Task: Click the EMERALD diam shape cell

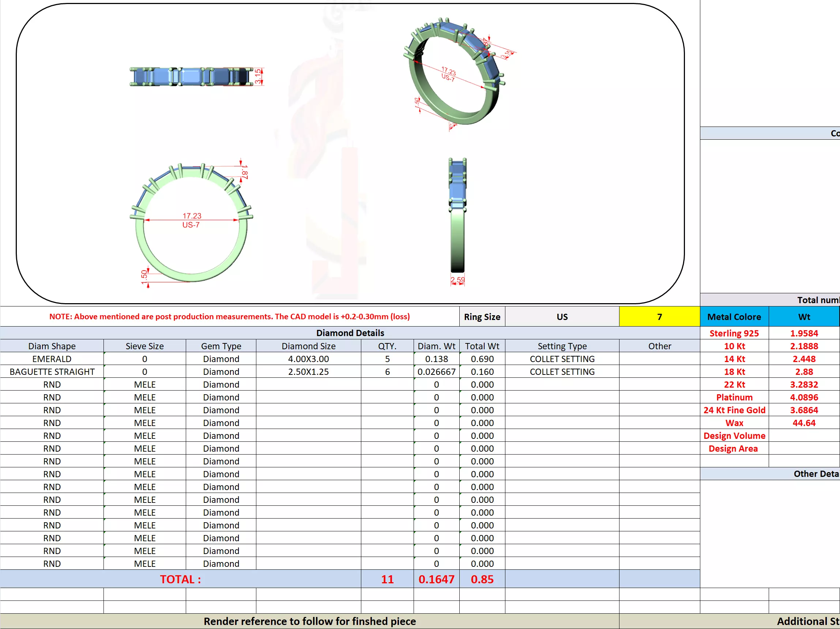Action: 52,359
